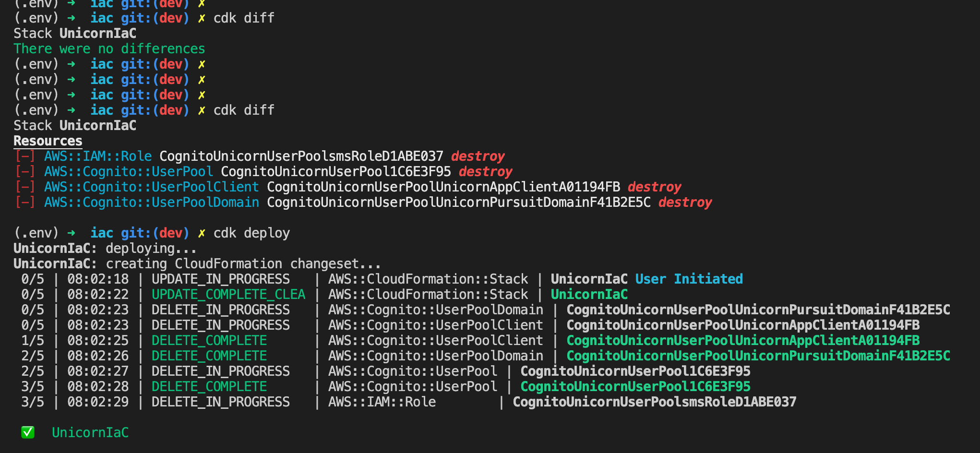Click 'DELETE_COMPLETE' at 08:02:28

point(209,387)
